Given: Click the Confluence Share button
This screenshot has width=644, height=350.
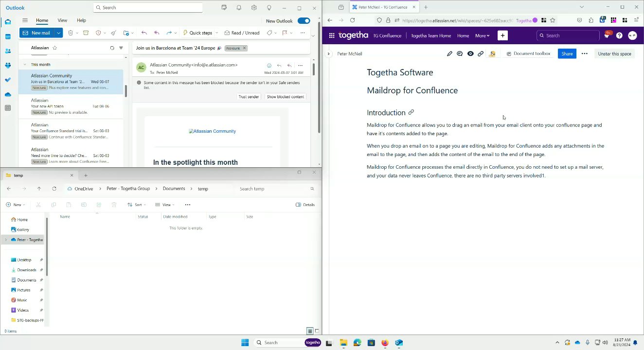Looking at the screenshot, I should 567,53.
